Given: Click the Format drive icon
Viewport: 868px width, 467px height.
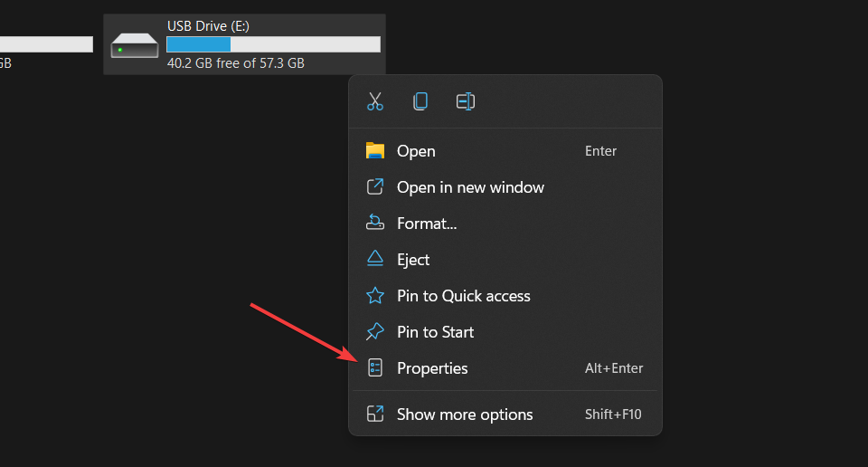Looking at the screenshot, I should point(375,224).
